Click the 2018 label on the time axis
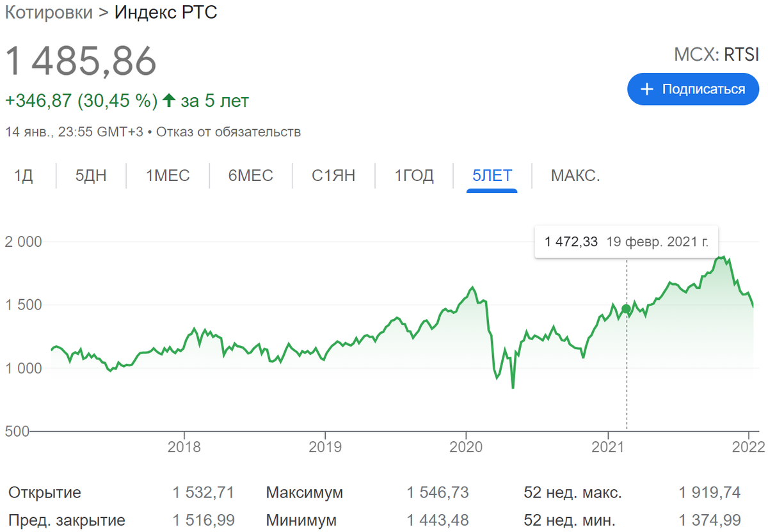Image resolution: width=768 pixels, height=532 pixels. (184, 446)
